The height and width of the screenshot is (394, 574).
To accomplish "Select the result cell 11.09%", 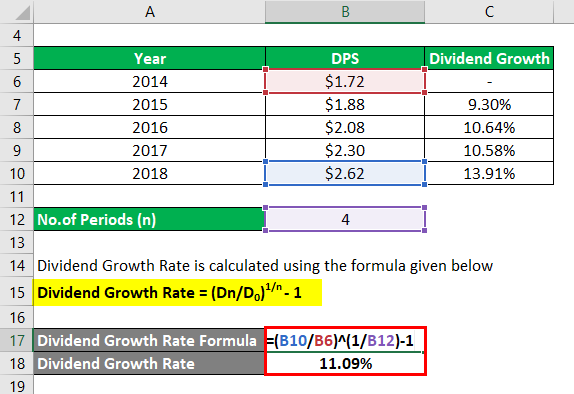I will [345, 364].
